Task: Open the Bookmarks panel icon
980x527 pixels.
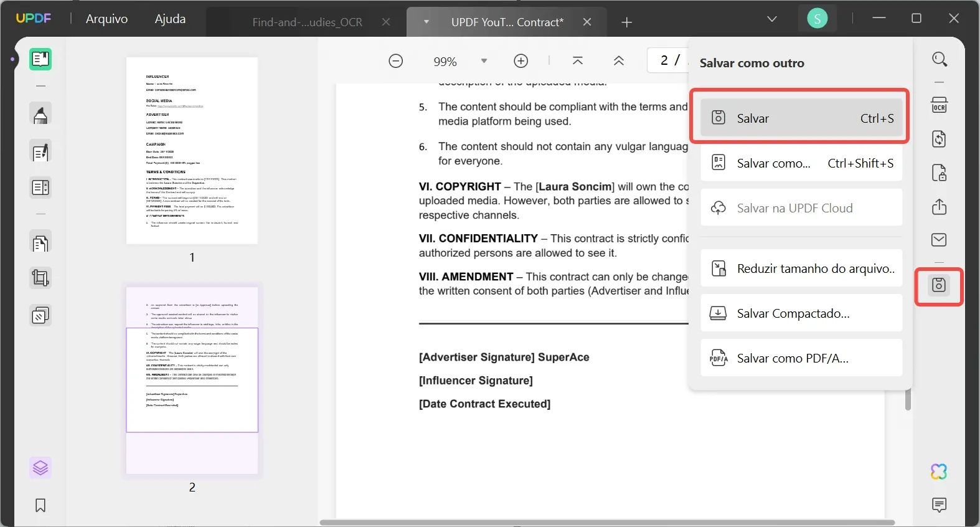Action: [x=40, y=505]
